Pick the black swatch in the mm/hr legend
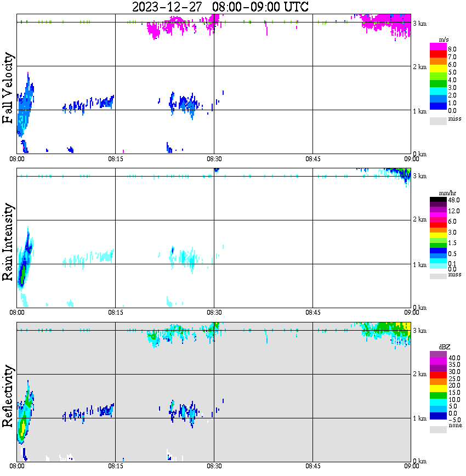The width and height of the screenshot is (466, 476). pyautogui.click(x=438, y=199)
